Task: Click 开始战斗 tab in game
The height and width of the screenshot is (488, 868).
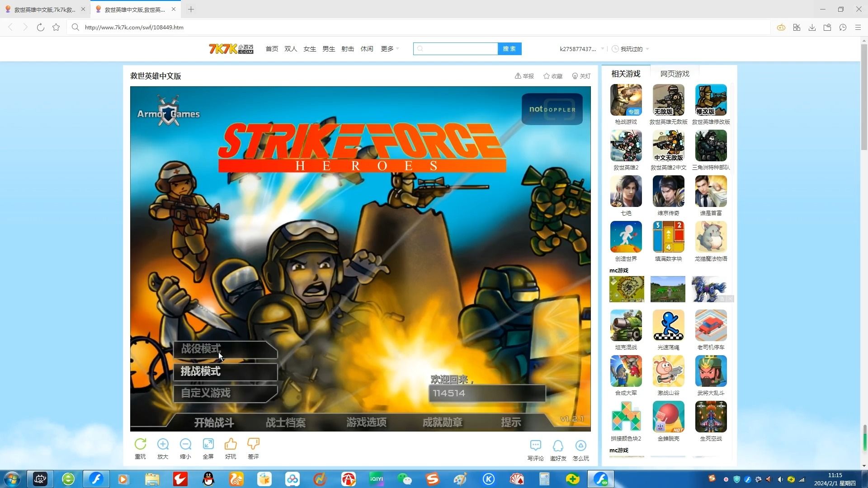Action: pos(214,422)
